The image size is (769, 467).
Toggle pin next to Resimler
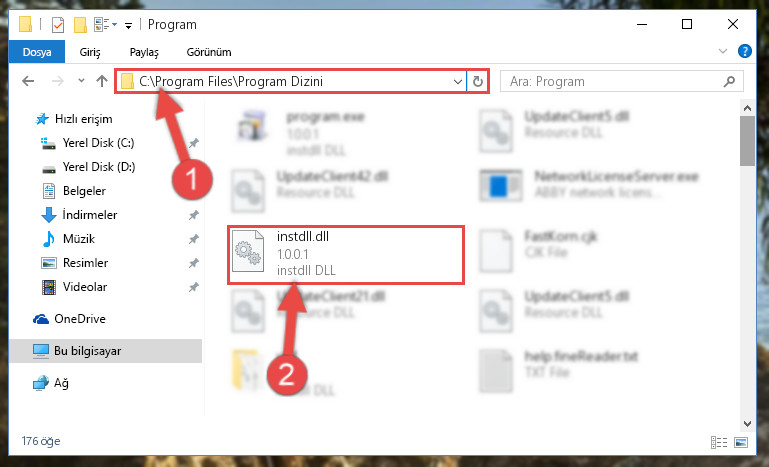[x=194, y=263]
